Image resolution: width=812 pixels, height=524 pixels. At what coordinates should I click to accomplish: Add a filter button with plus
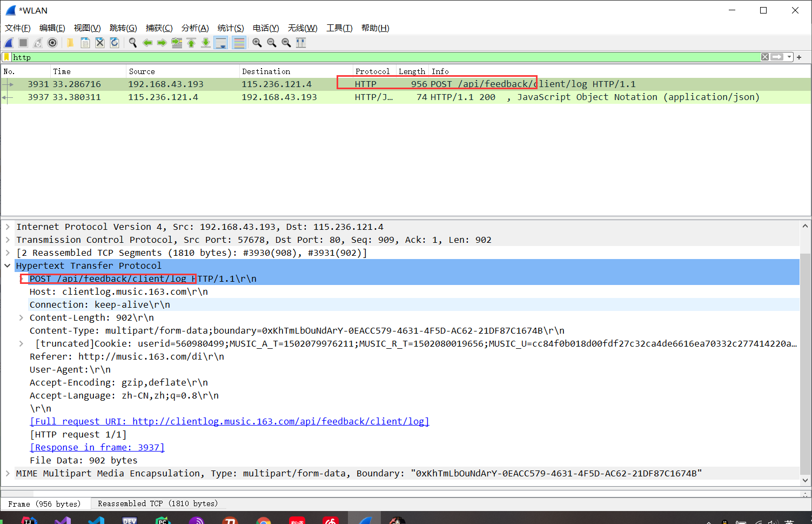[x=799, y=57]
